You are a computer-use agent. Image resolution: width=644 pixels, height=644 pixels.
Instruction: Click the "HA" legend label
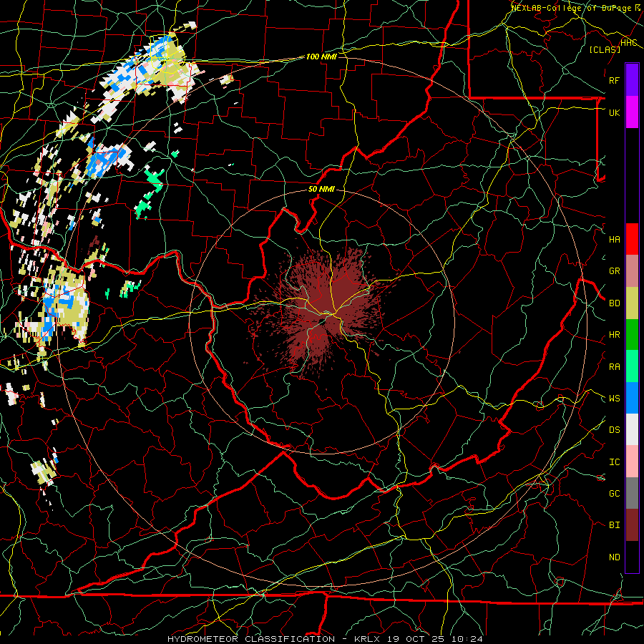pyautogui.click(x=614, y=240)
